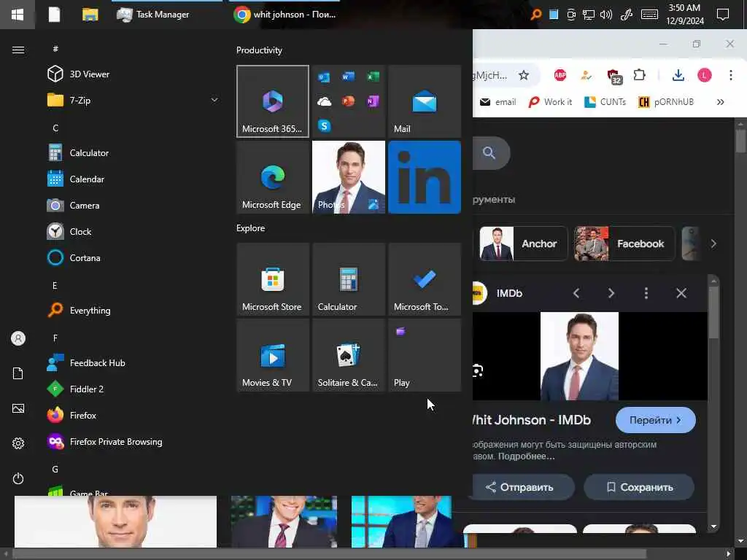Open Settings gear in Start sidebar
The width and height of the screenshot is (747, 560).
(x=18, y=443)
